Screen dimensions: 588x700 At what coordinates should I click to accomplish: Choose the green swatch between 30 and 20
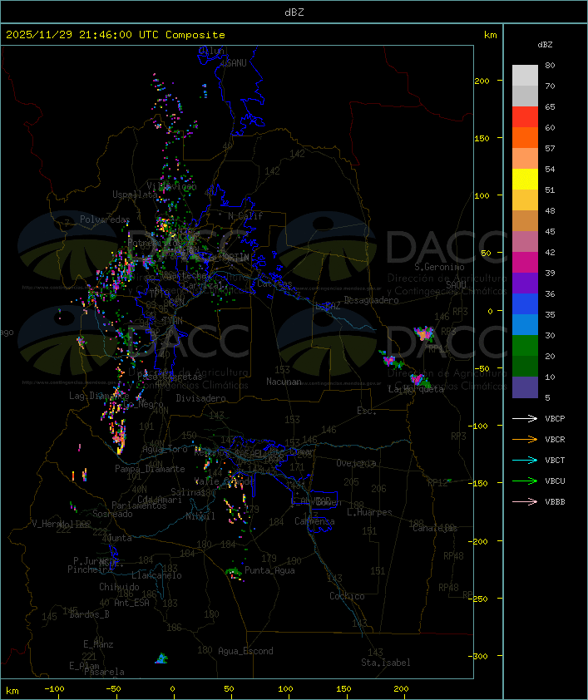coord(525,346)
